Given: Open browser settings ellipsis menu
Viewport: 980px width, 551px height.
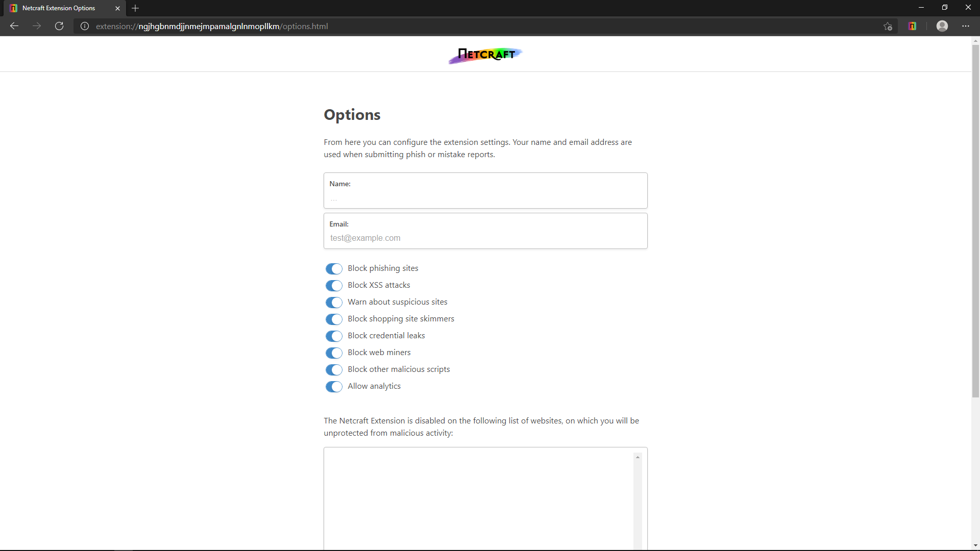Looking at the screenshot, I should pos(966,26).
